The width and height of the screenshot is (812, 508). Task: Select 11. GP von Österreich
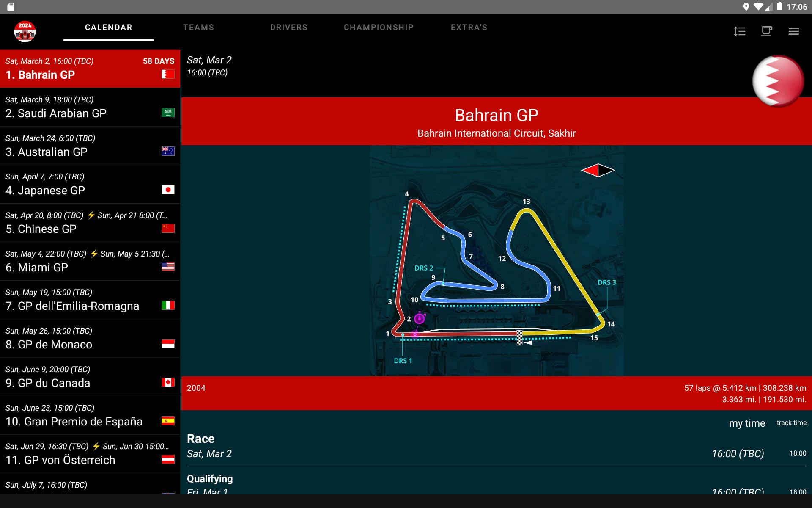(x=90, y=454)
